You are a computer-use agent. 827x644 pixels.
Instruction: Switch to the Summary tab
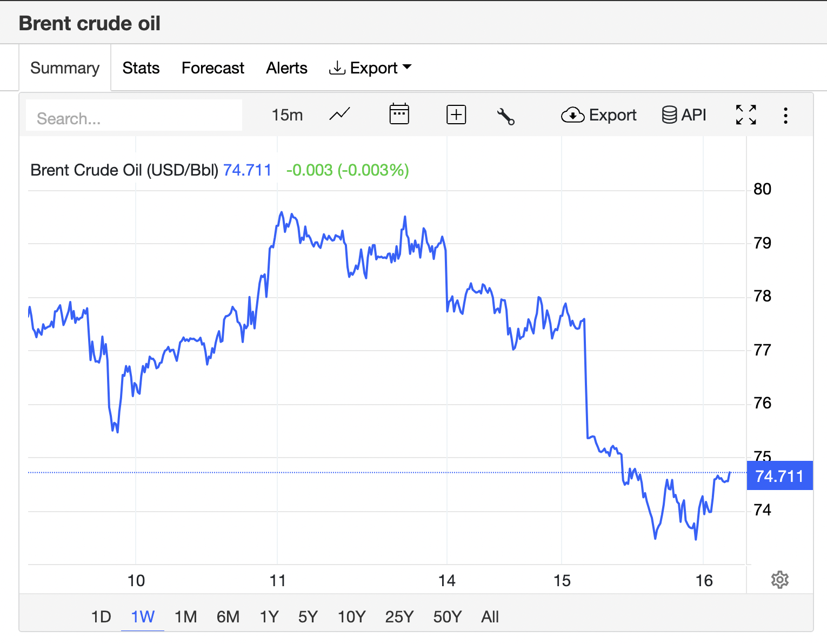point(65,68)
